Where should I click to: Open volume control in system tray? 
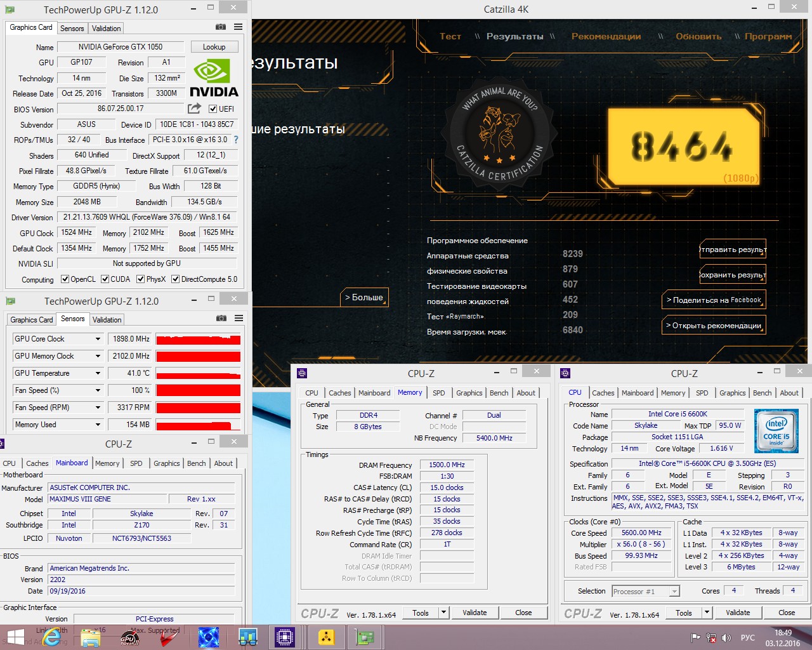(x=726, y=638)
